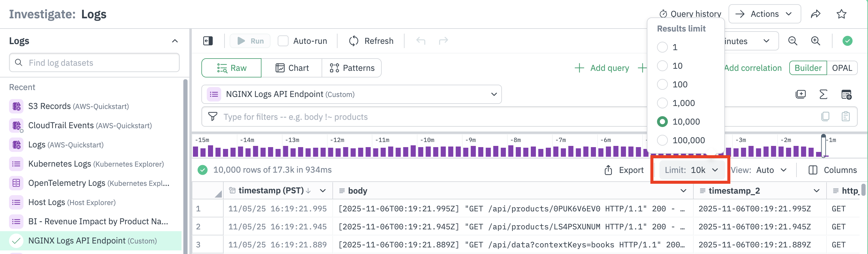Collapse the Logs sidebar section

click(175, 41)
